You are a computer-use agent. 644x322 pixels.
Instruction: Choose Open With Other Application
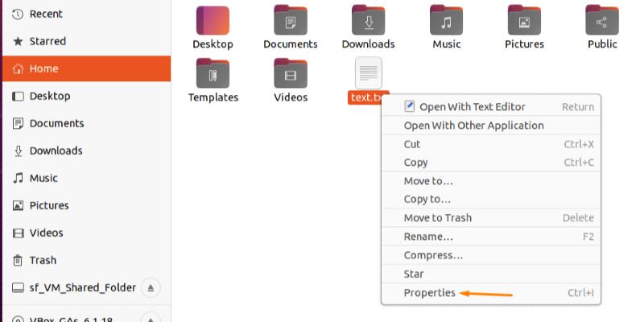pos(491,126)
